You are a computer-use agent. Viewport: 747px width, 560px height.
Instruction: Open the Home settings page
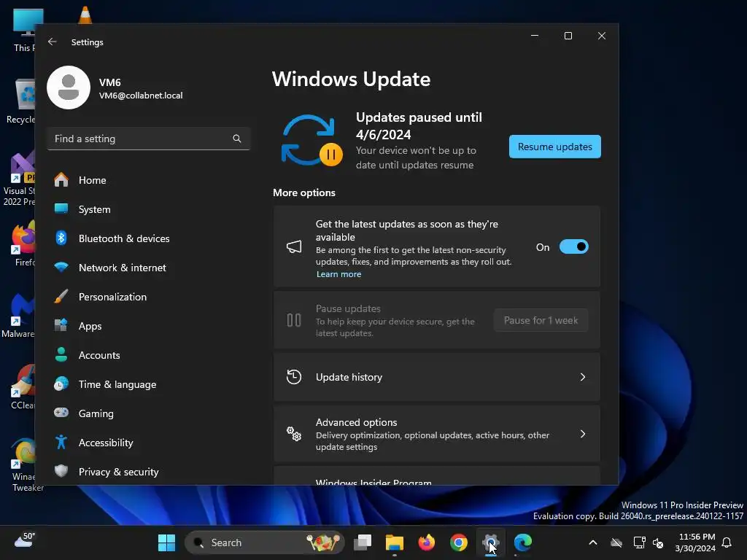(x=92, y=180)
